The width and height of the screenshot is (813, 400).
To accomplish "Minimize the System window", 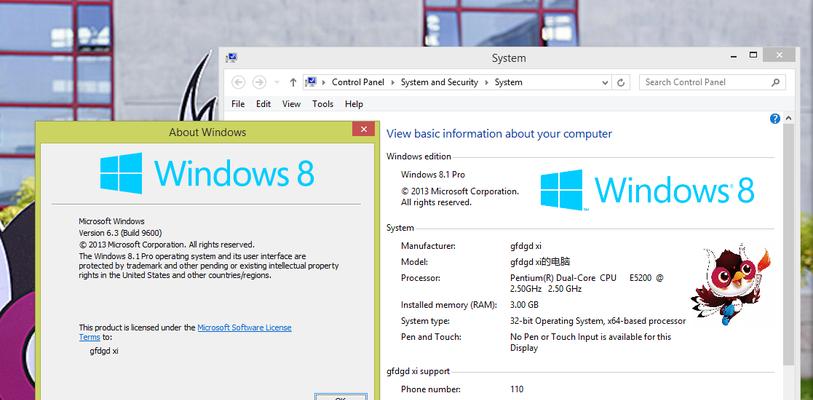I will coord(734,55).
